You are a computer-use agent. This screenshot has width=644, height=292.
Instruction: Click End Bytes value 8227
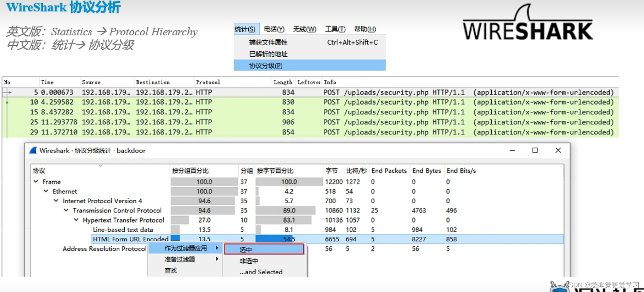click(419, 239)
